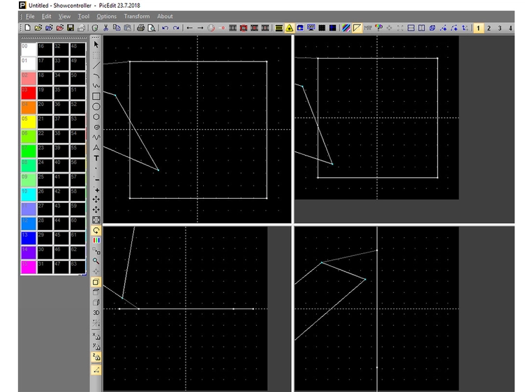Toggle the X axis lock
This screenshot has width=532, height=392.
click(96, 336)
